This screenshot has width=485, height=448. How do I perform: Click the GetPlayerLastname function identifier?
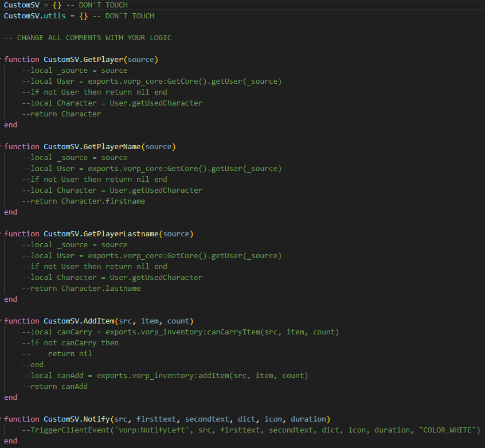(x=121, y=234)
